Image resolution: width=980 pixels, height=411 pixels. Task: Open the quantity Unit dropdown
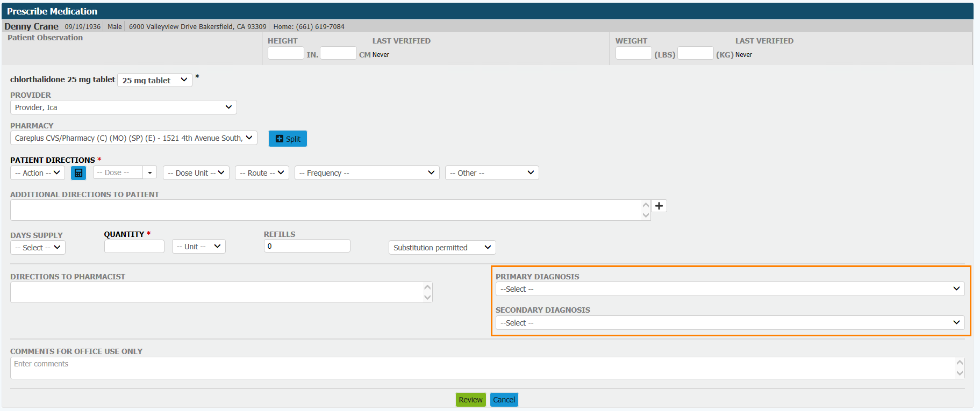tap(198, 247)
